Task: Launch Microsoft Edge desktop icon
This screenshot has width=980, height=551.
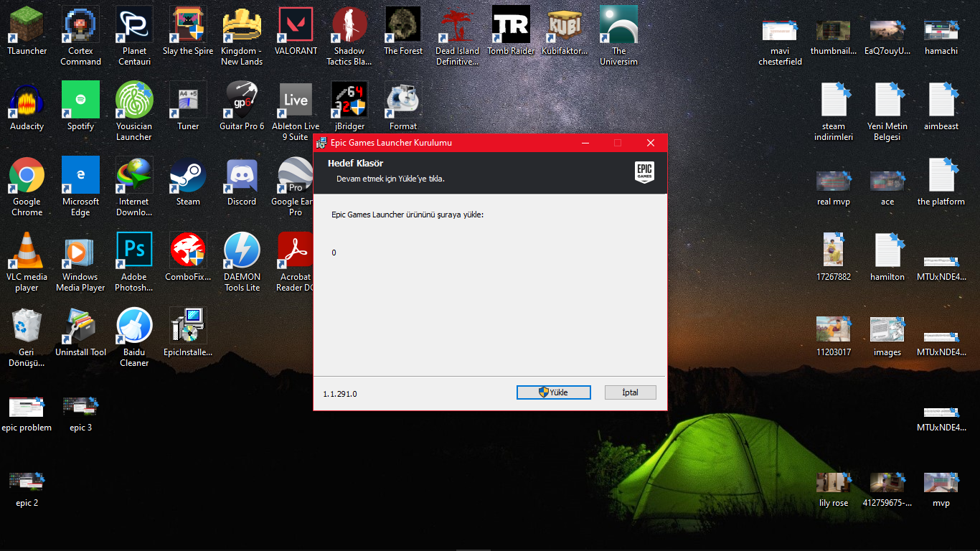Action: click(80, 187)
